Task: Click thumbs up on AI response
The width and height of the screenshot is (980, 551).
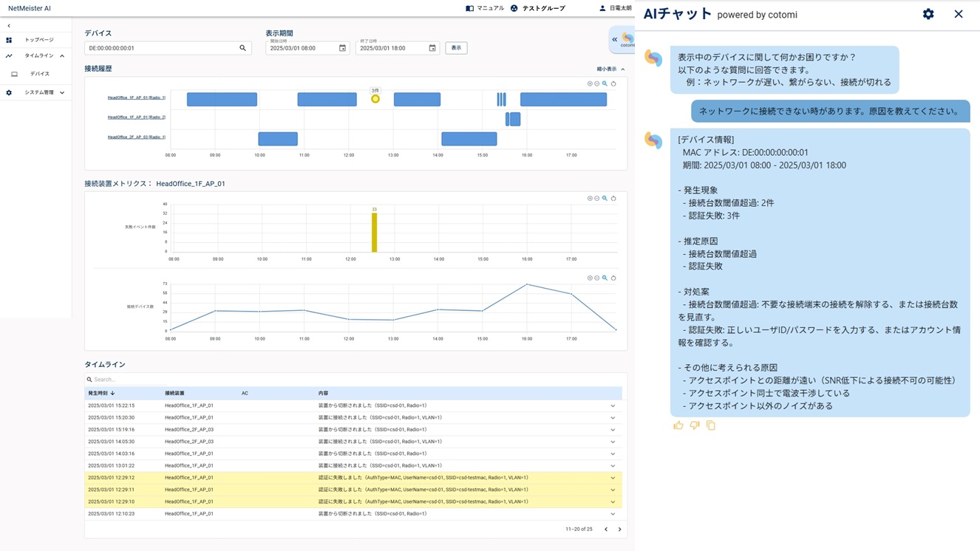Action: pos(678,425)
